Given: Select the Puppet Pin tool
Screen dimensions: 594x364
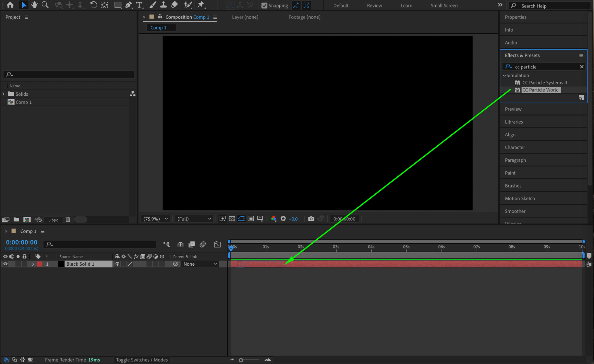Looking at the screenshot, I should (201, 5).
